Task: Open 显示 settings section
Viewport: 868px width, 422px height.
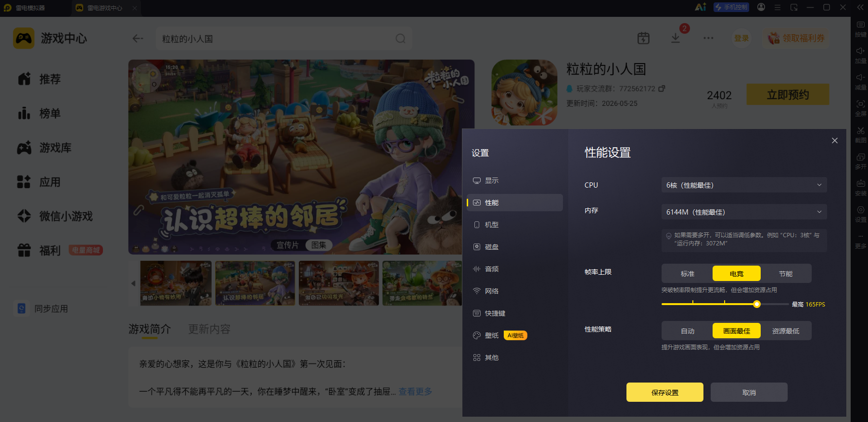Action: point(515,180)
